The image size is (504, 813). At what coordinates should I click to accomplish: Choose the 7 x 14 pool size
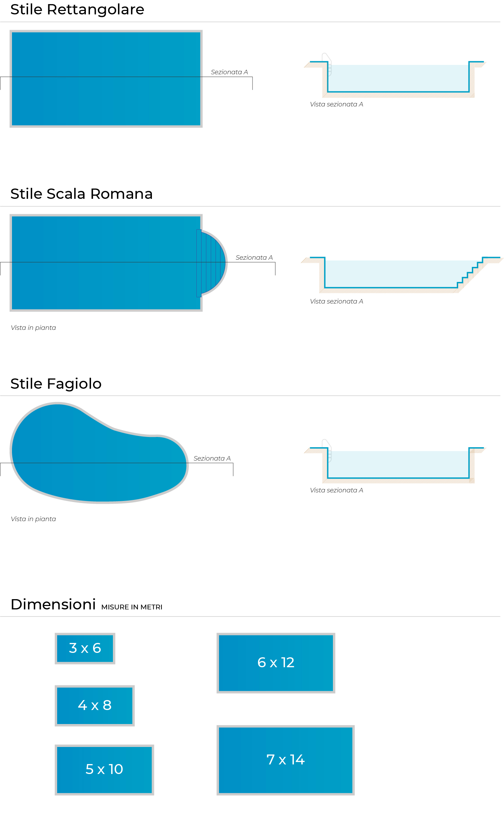click(x=286, y=760)
